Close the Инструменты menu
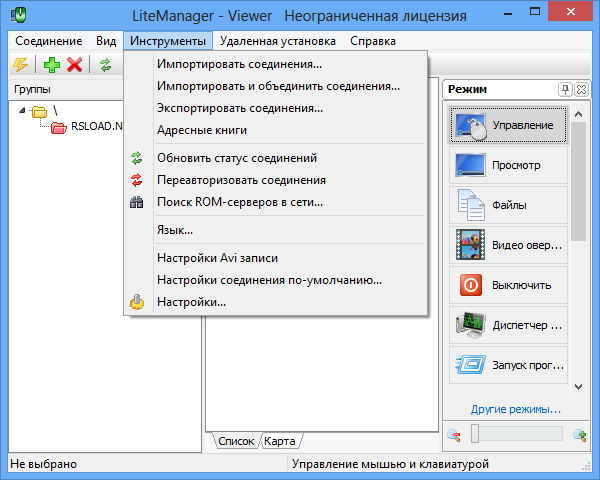Image resolution: width=600 pixels, height=480 pixels. click(x=168, y=41)
